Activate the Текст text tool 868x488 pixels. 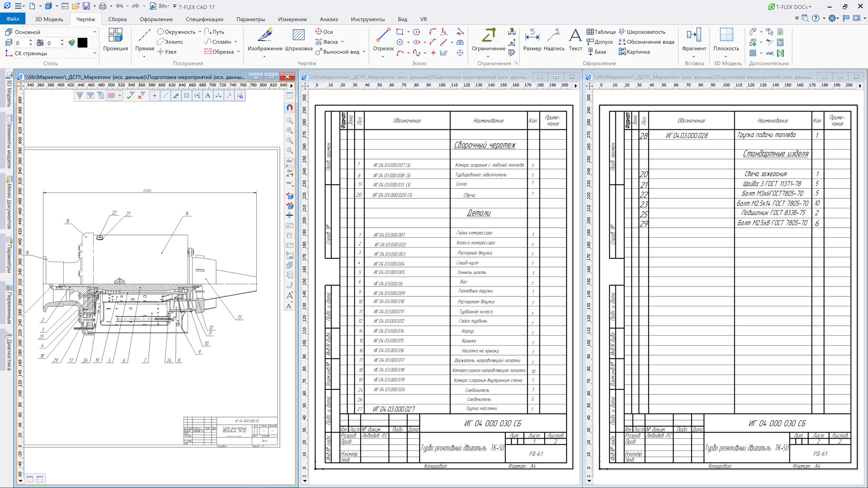pyautogui.click(x=575, y=39)
